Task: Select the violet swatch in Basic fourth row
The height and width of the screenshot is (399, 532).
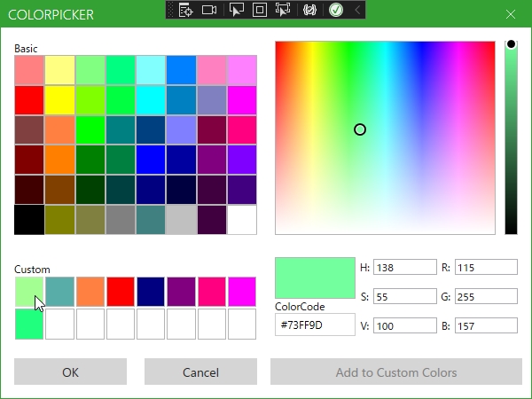Action: [x=242, y=160]
